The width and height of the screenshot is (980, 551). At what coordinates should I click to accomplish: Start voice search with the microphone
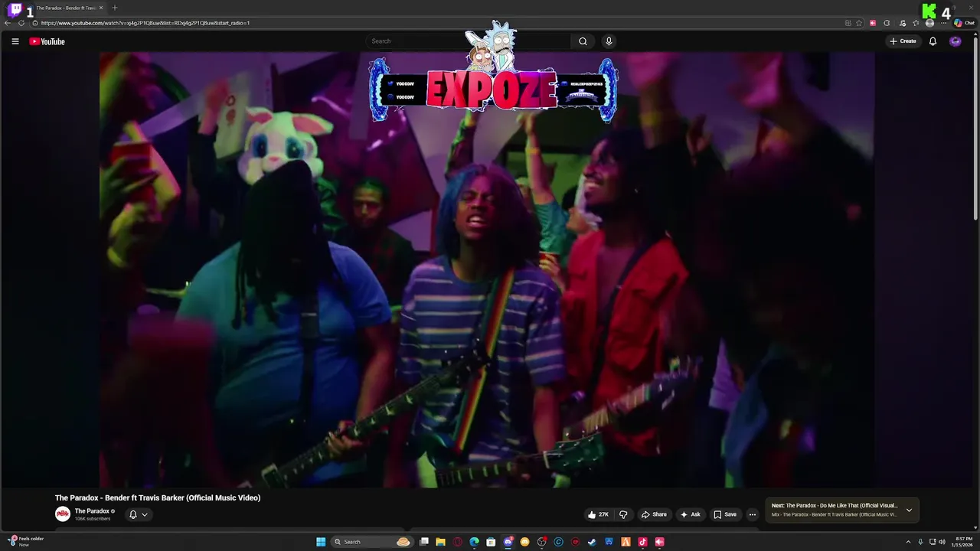point(609,41)
